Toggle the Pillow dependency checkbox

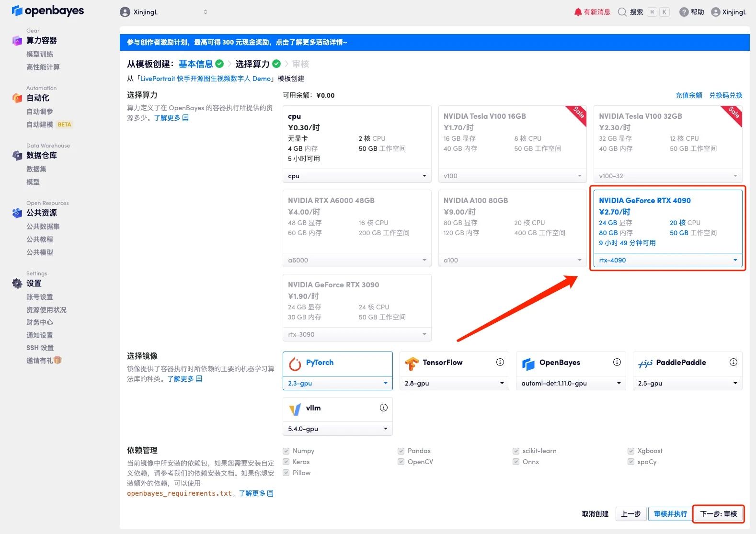coord(286,473)
